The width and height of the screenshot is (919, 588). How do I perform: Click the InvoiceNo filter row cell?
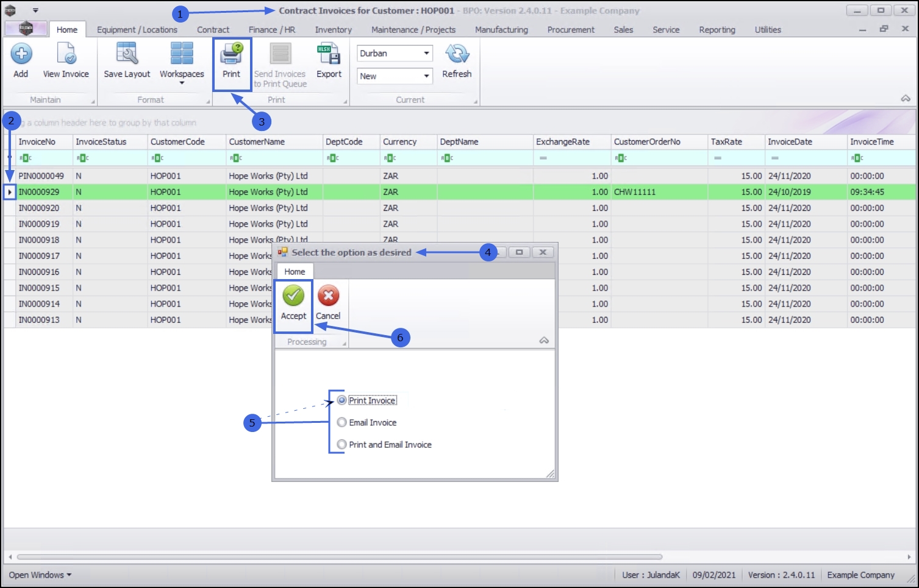(x=44, y=158)
